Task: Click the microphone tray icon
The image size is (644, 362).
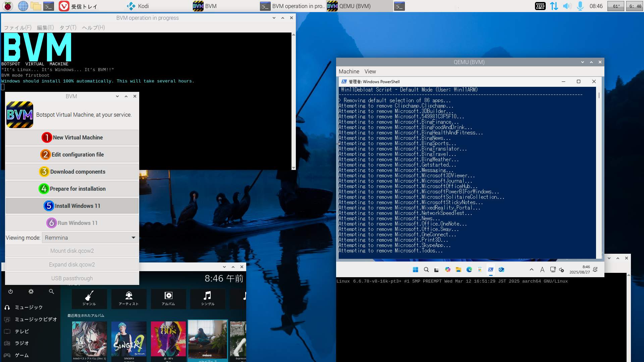Action: pyautogui.click(x=580, y=6)
